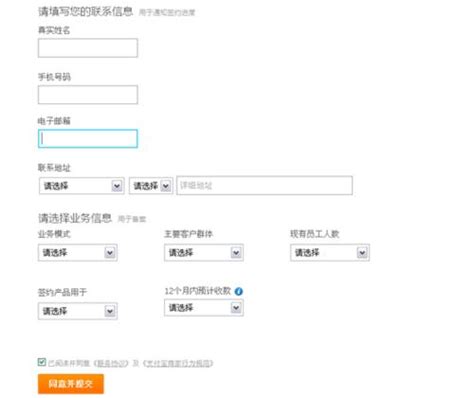Viewport: 474px width, 398px height.
Task: Click the 详细地址 address text field
Action: point(264,185)
